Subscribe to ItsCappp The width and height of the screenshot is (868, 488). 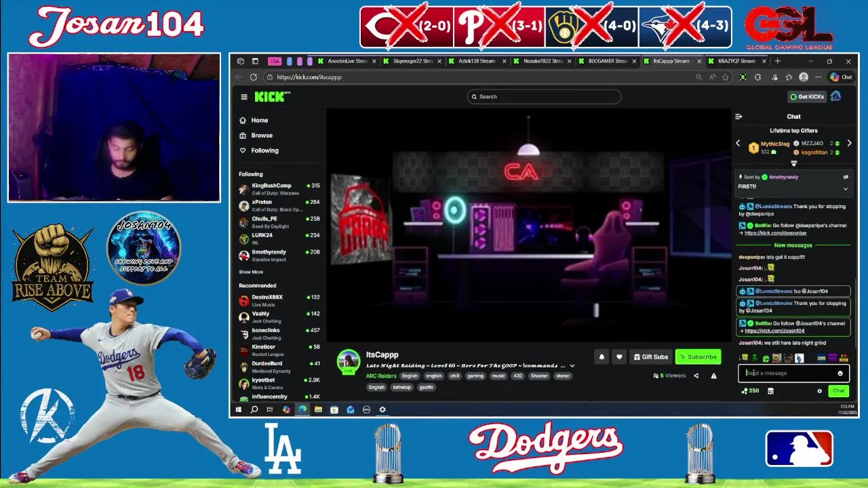[698, 357]
